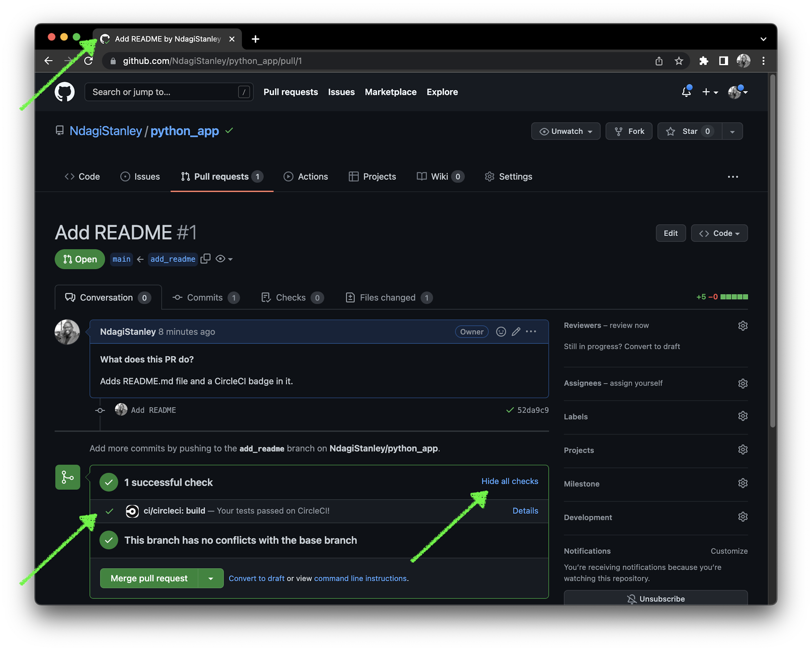Click the browser back arrow
Viewport: 812px width, 651px height.
coord(49,61)
